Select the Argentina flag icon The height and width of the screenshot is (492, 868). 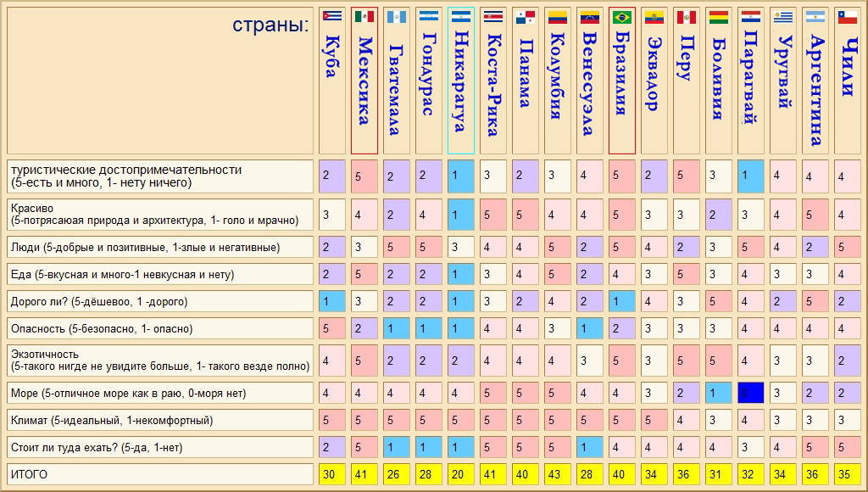[x=815, y=17]
